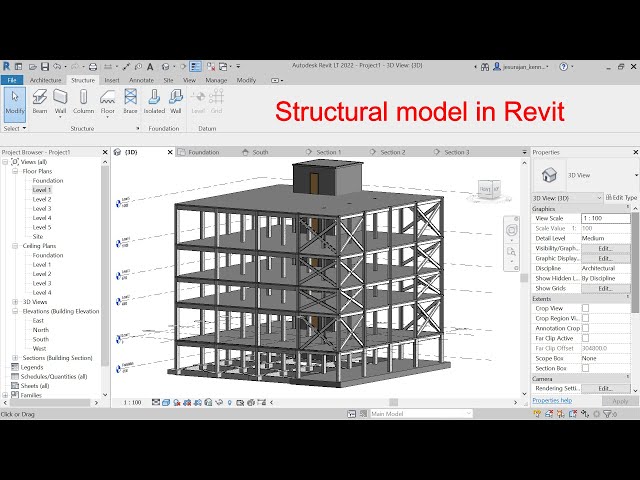640x480 pixels.
Task: Open the Select panel dropdown
Action: pyautogui.click(x=15, y=128)
